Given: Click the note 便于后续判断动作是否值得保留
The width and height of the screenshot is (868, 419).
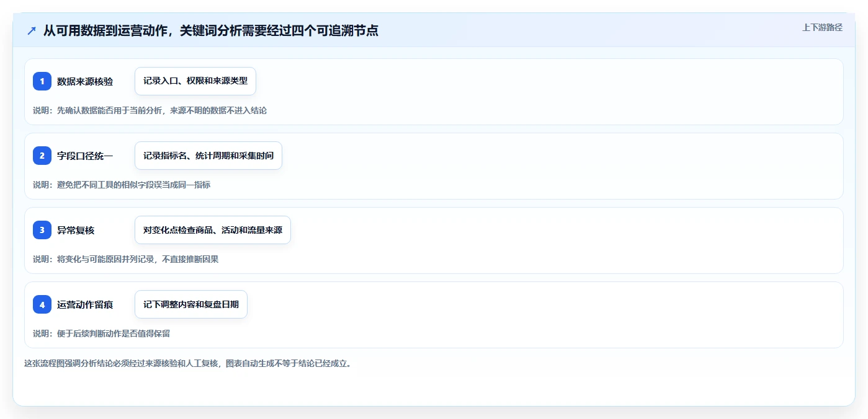Looking at the screenshot, I should click(x=101, y=333).
